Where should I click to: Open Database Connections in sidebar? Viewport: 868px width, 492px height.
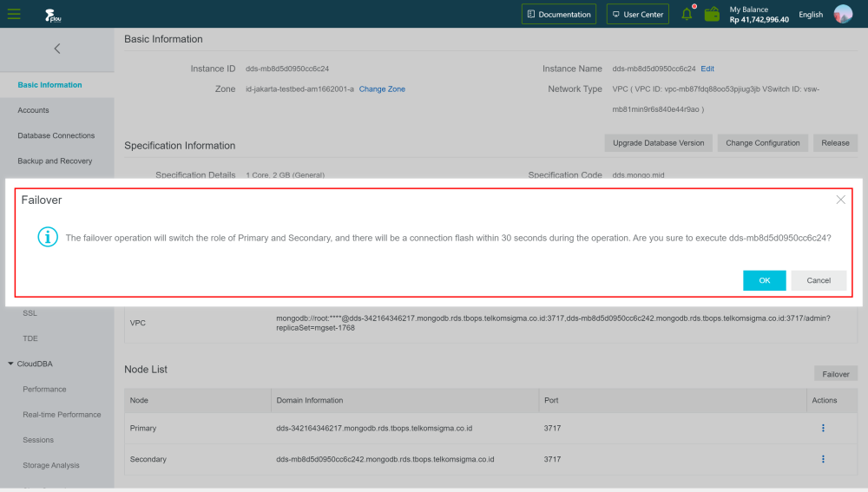(57, 135)
